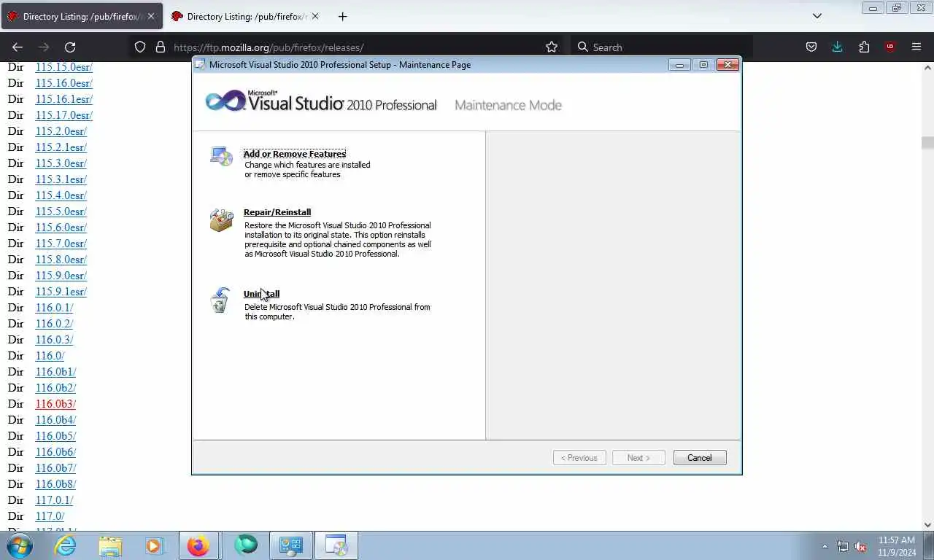Switch to Firefox on taskbar
This screenshot has width=934, height=560.
pyautogui.click(x=198, y=545)
